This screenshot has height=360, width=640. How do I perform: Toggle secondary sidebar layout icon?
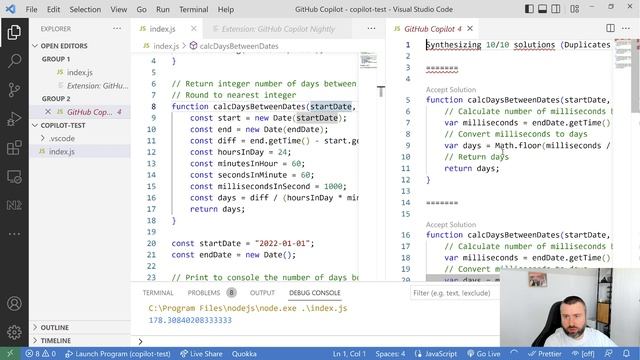(556, 9)
